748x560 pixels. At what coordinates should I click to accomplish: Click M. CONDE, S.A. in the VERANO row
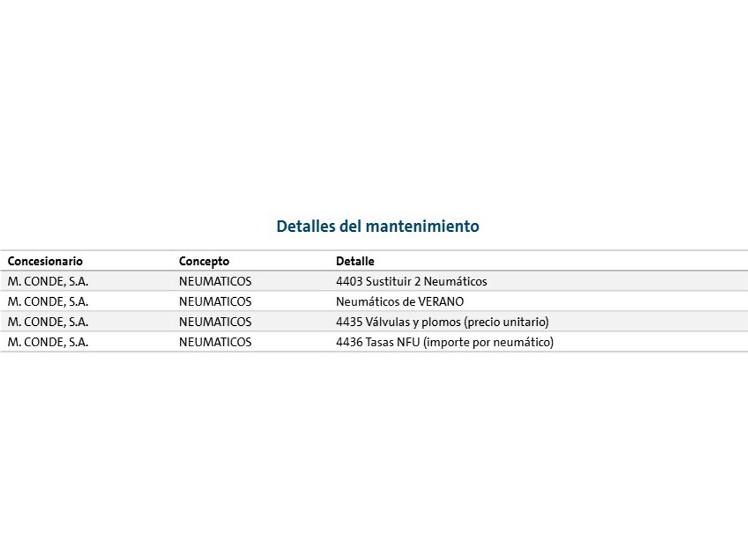click(x=48, y=302)
